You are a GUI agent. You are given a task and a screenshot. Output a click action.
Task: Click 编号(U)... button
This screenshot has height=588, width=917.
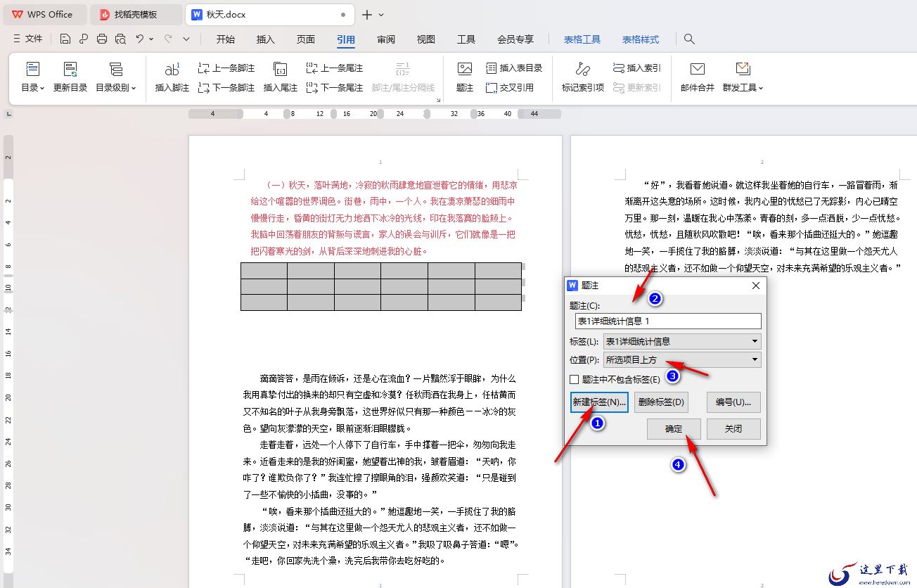pyautogui.click(x=733, y=402)
